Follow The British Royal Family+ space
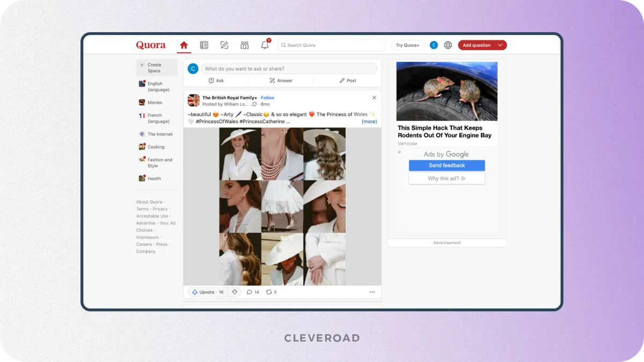This screenshot has width=644, height=362. (267, 98)
